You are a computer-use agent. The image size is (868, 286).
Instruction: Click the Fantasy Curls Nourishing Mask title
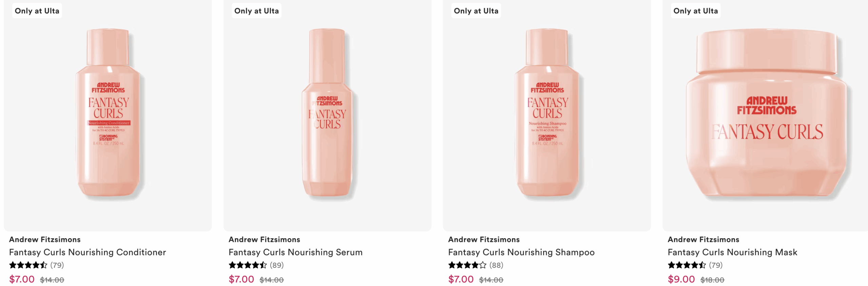732,252
